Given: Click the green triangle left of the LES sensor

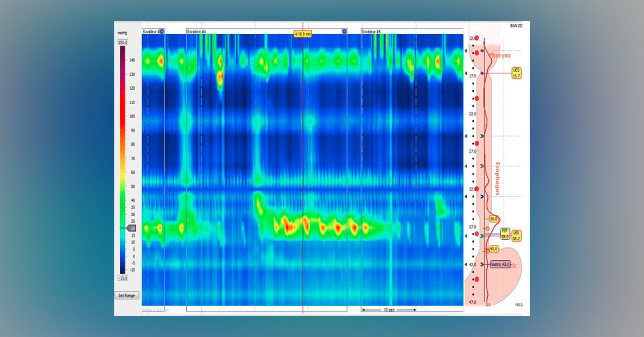Looking at the screenshot, I should point(465,235).
